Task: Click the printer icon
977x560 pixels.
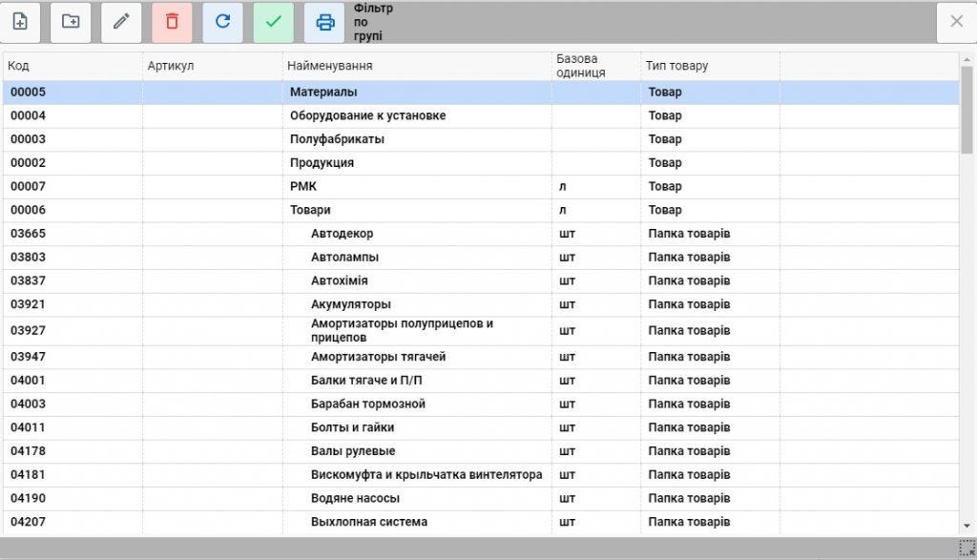Action: [324, 22]
